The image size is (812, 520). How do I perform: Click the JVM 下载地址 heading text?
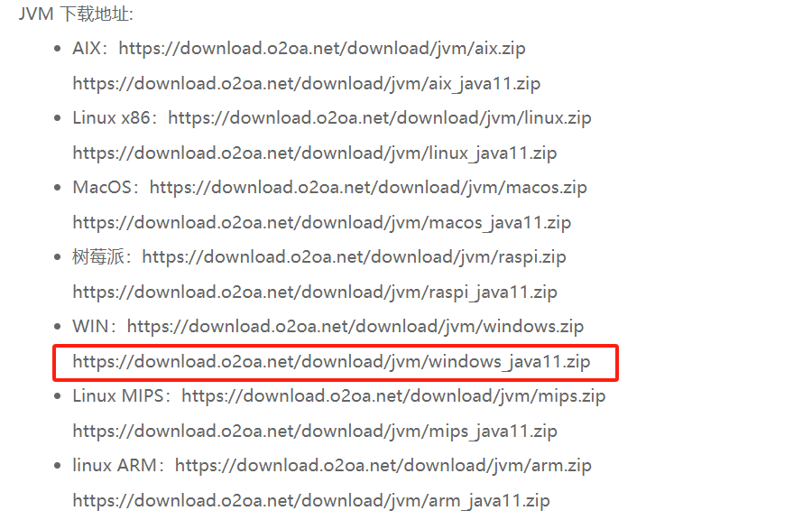[x=76, y=14]
